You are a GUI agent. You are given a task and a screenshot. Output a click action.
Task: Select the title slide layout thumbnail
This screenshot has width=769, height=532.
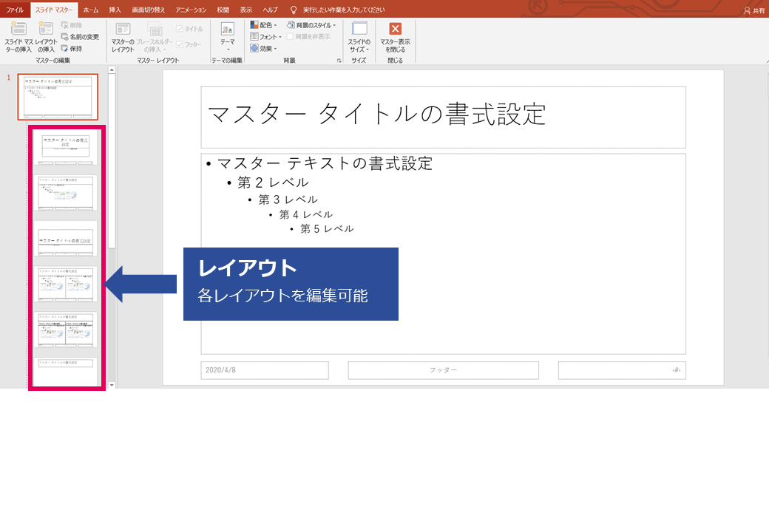65,147
